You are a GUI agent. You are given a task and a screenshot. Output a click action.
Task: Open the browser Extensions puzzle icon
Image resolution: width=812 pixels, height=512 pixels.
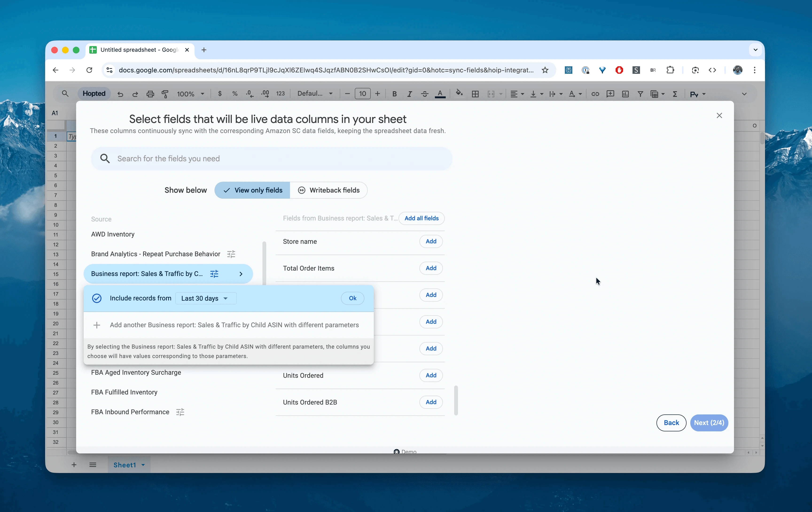click(670, 70)
